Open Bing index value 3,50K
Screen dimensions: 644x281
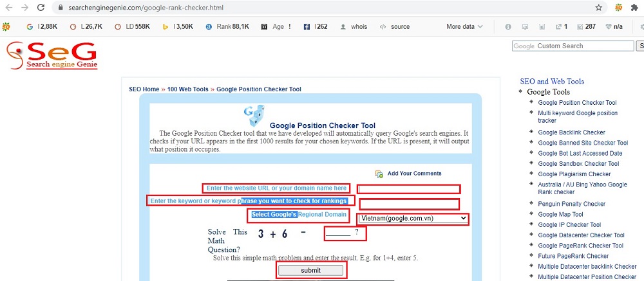point(178,26)
